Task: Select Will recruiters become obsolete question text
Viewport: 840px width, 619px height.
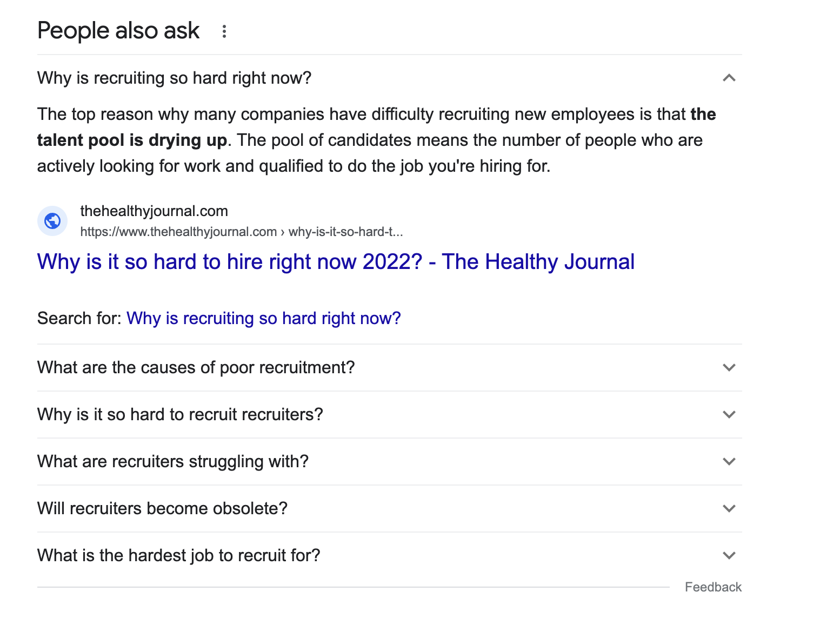Action: 162,508
